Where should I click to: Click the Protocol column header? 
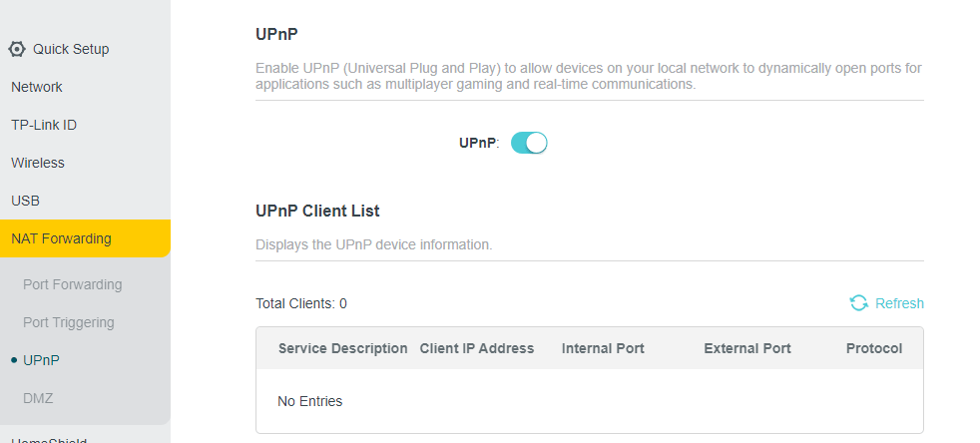coord(874,348)
